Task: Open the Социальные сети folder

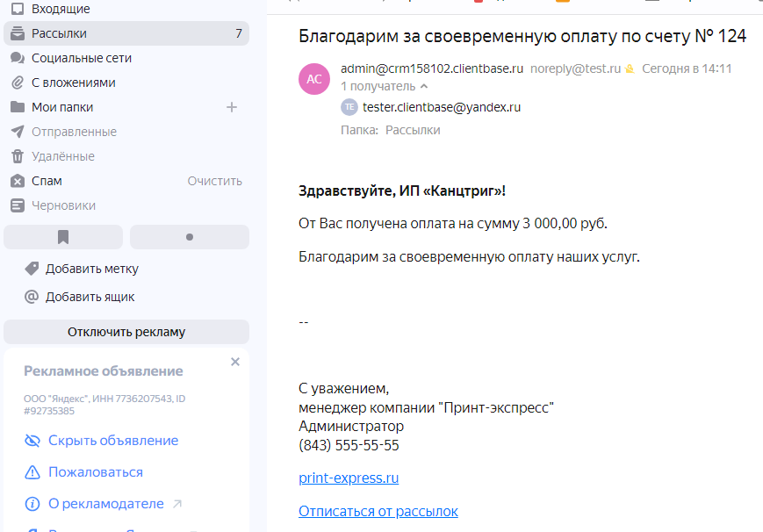Action: tap(81, 58)
